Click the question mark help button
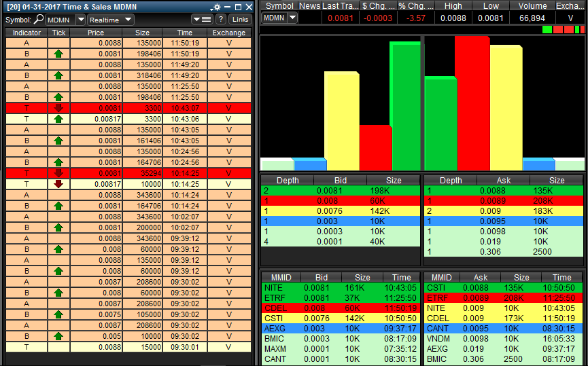 tap(221, 20)
